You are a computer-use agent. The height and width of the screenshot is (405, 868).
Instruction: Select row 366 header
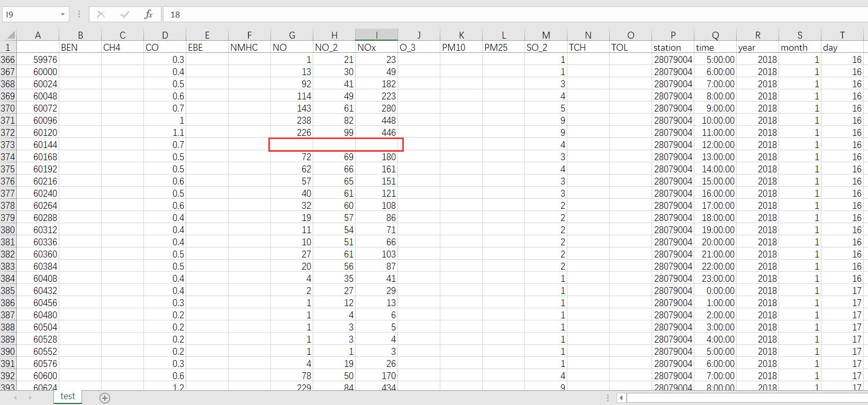8,60
